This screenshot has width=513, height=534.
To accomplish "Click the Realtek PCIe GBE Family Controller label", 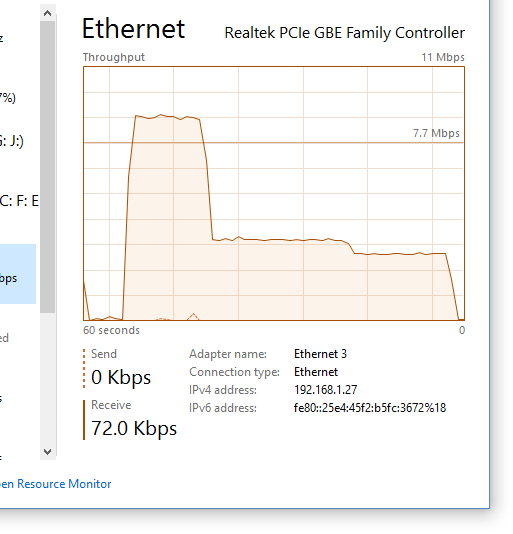I will (344, 33).
